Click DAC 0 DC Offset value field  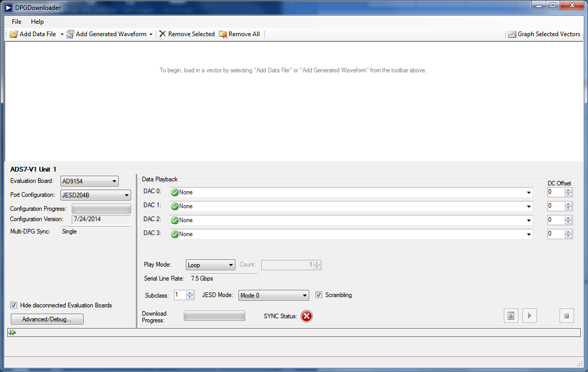click(x=556, y=192)
